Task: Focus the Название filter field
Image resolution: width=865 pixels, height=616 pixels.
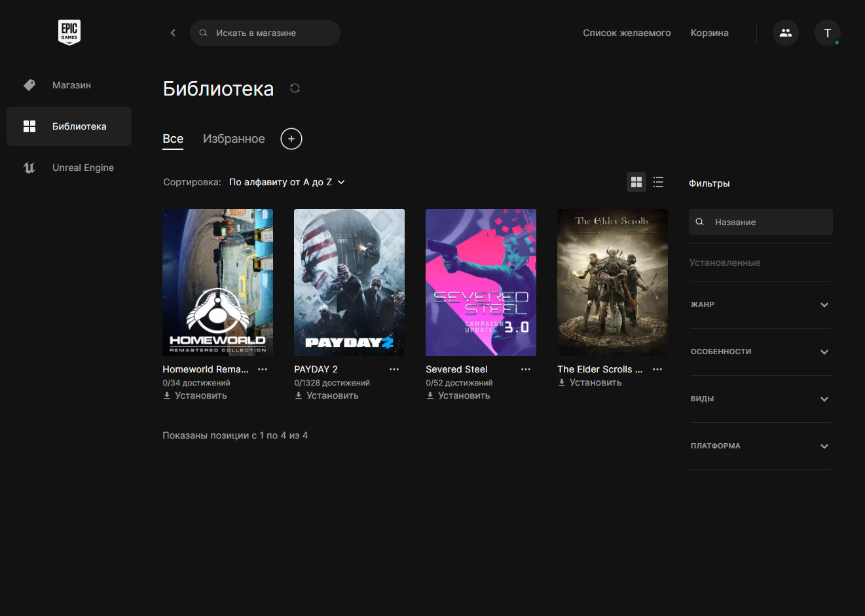Action: [x=760, y=222]
